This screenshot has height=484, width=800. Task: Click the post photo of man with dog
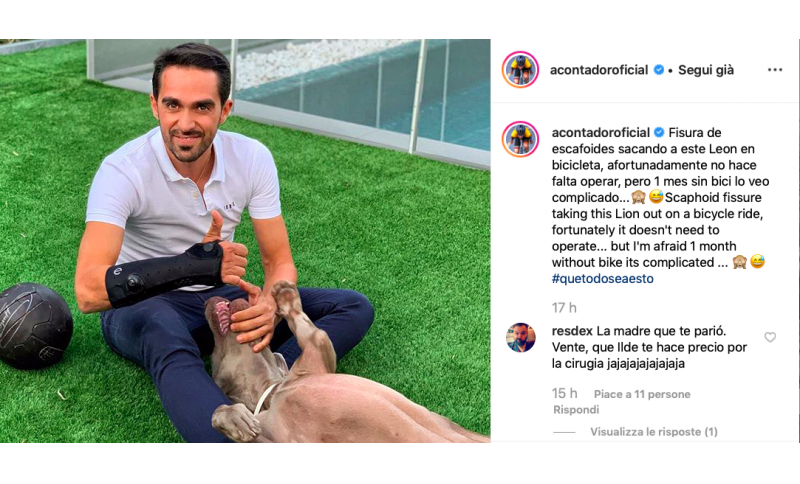(x=245, y=241)
